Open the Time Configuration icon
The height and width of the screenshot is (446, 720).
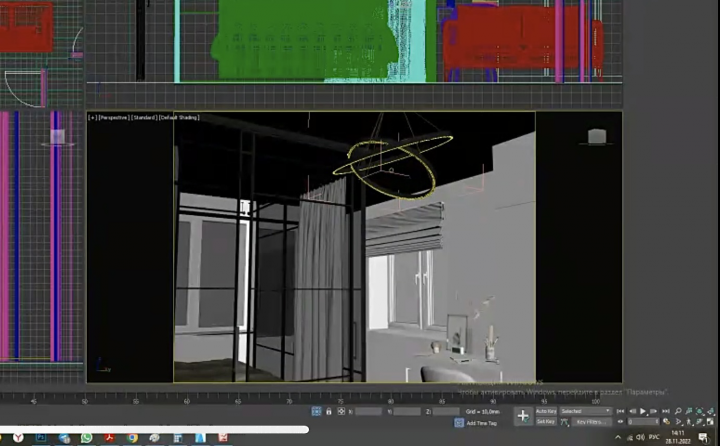pyautogui.click(x=666, y=422)
